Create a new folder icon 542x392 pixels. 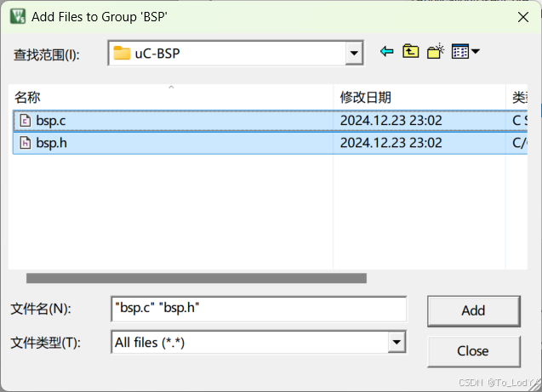[x=435, y=52]
